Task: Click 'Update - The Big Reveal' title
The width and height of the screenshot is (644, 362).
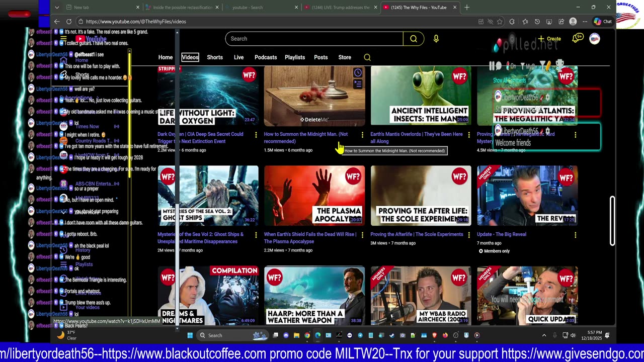Action: pos(501,234)
